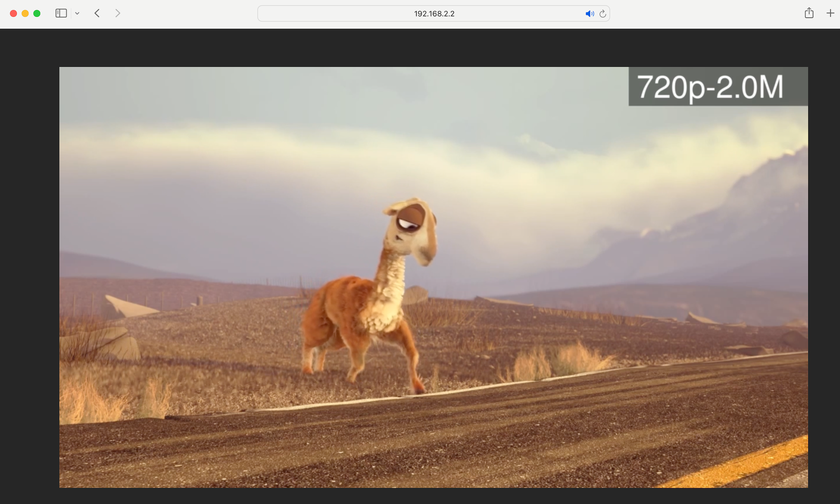840x504 pixels.
Task: Click the green full-screen window button
Action: coord(37,13)
